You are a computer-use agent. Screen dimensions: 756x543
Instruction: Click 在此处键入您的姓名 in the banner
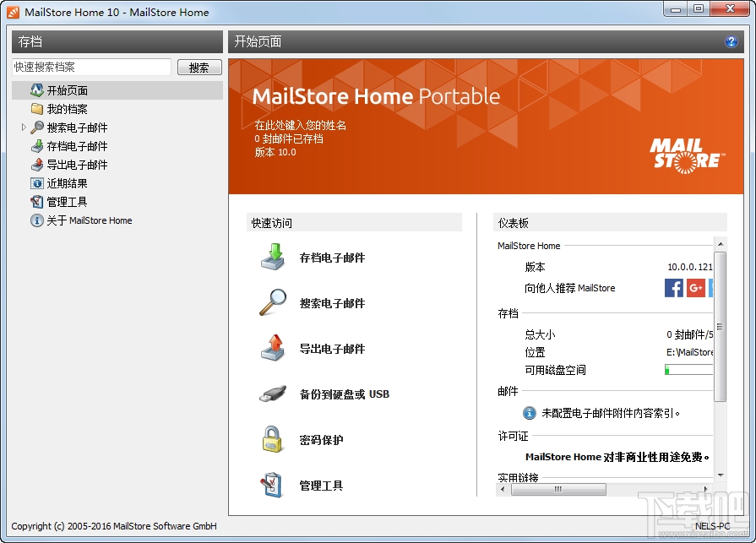point(301,125)
